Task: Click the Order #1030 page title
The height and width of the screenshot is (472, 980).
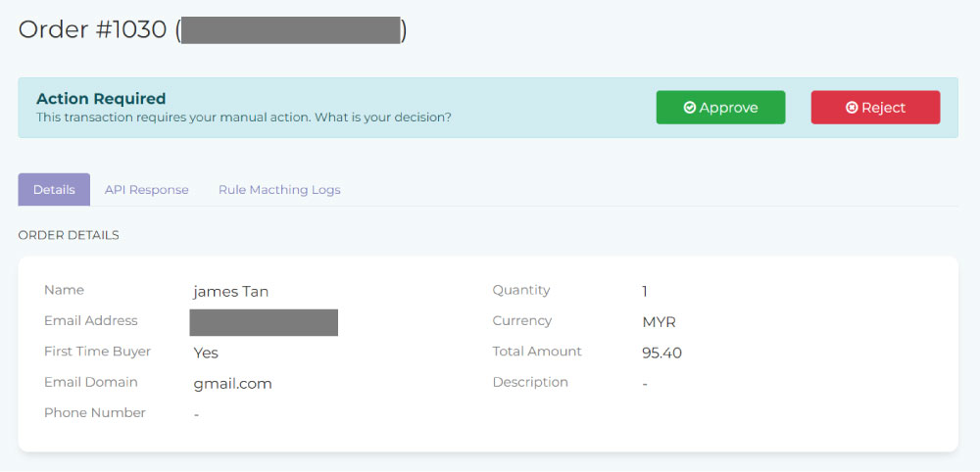Action: point(94,30)
